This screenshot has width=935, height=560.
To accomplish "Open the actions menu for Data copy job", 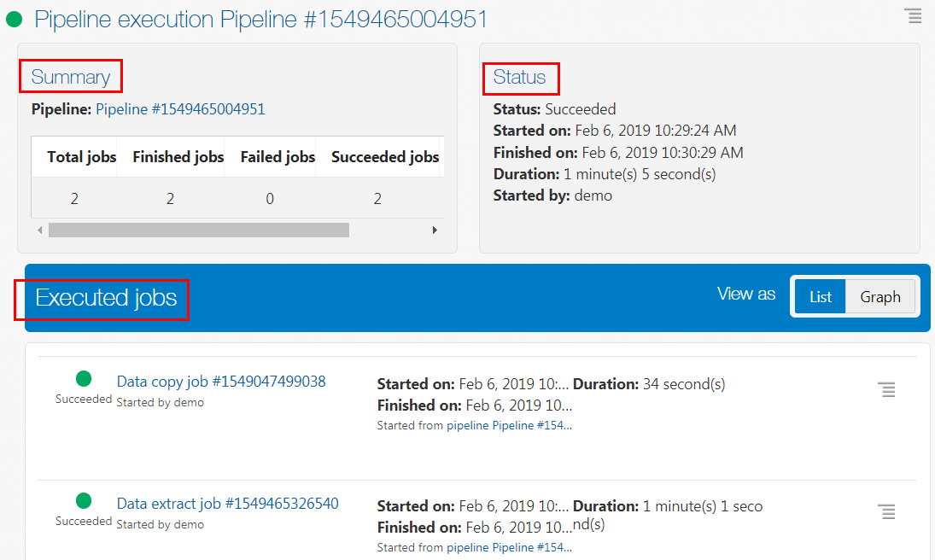I will 887,389.
